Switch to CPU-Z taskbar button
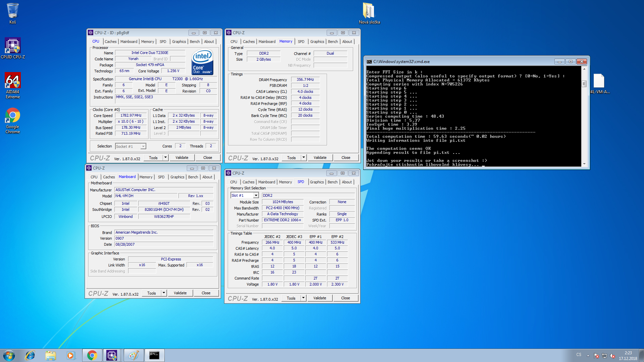The height and width of the screenshot is (362, 644). (112, 355)
